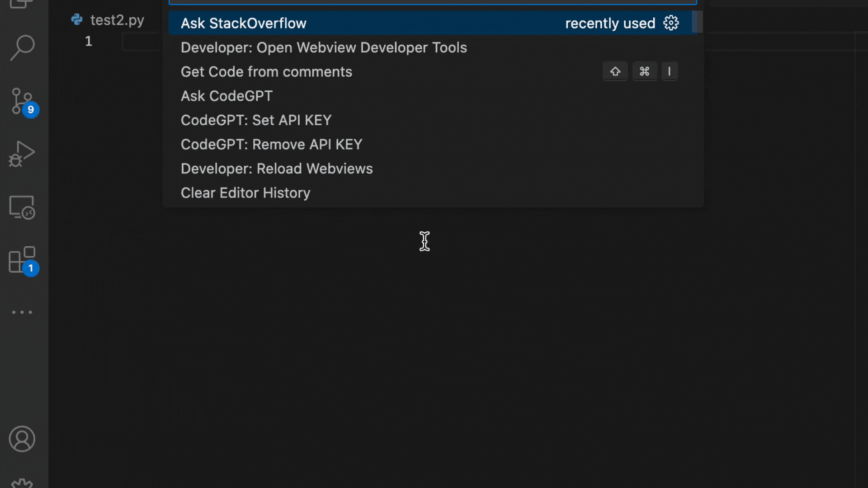The height and width of the screenshot is (488, 868).
Task: Click line 1 in the editor
Action: click(x=140, y=42)
